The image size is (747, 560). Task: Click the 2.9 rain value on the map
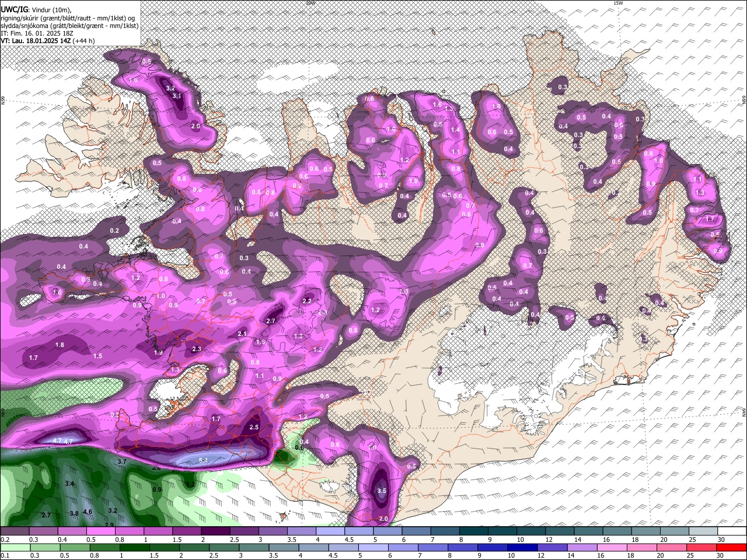(109, 525)
